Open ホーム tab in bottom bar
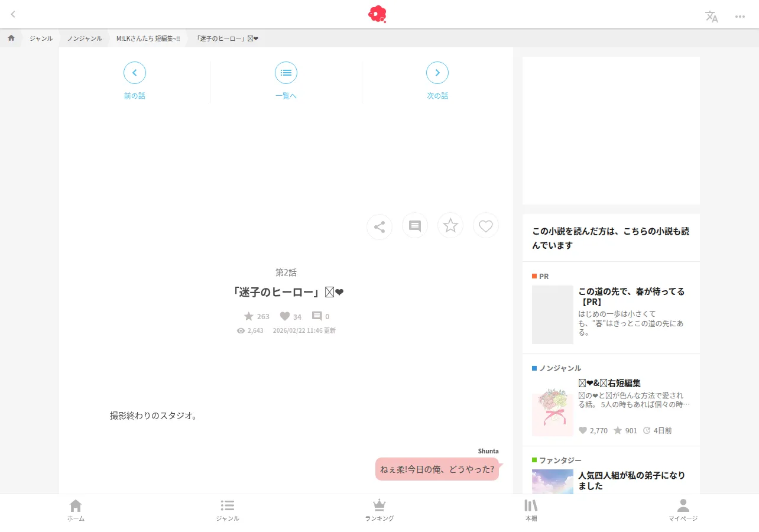This screenshot has height=532, width=759. [x=76, y=511]
